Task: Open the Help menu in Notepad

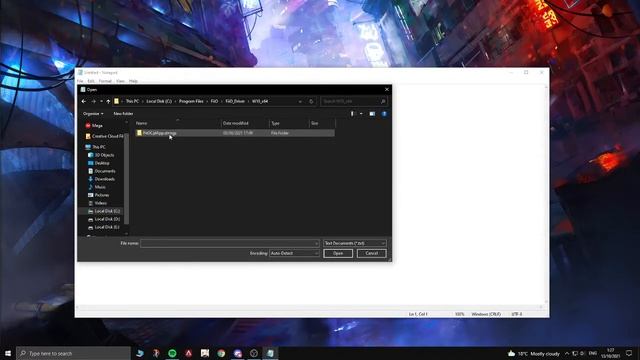Action: (133, 81)
